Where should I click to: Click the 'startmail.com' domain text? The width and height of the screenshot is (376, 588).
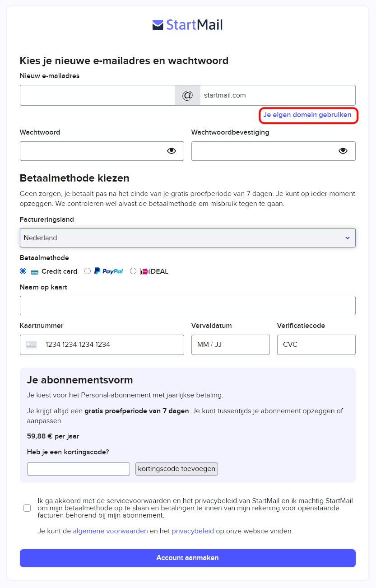coord(225,95)
